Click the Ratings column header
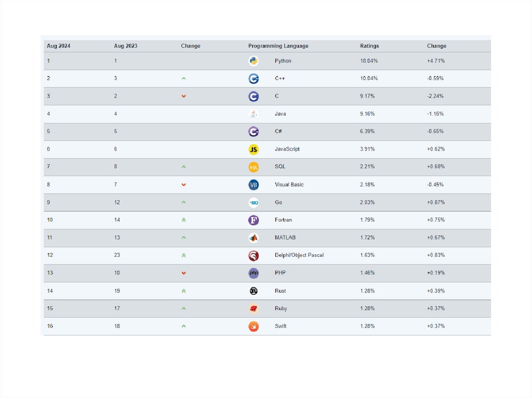The width and height of the screenshot is (532, 398). [x=369, y=46]
